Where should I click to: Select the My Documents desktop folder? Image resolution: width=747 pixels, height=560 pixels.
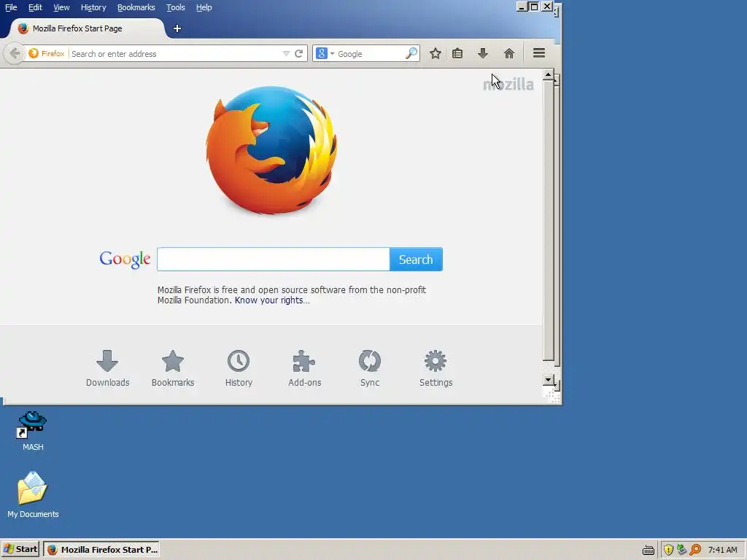pos(33,495)
